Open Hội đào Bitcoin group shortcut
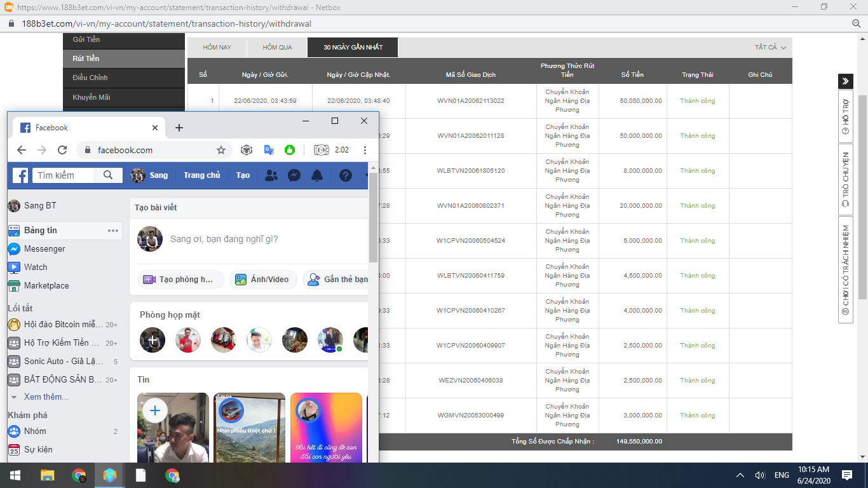Screen dimensions: 868x488 pyautogui.click(x=63, y=325)
